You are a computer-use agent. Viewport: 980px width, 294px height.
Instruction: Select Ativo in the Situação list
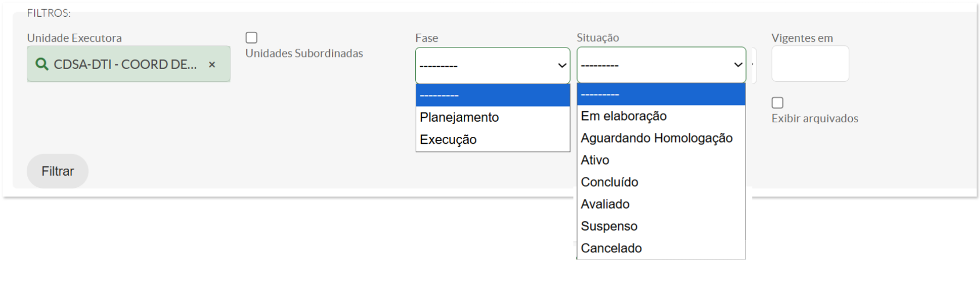click(x=595, y=160)
